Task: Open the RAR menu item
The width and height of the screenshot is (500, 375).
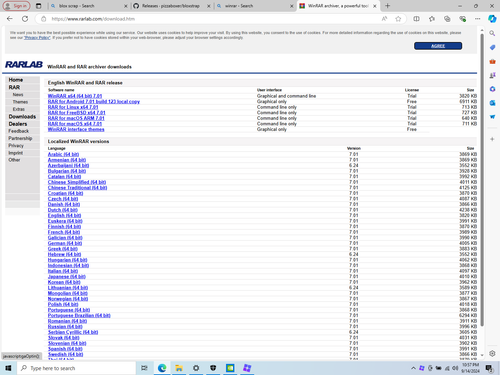Action: [14, 87]
